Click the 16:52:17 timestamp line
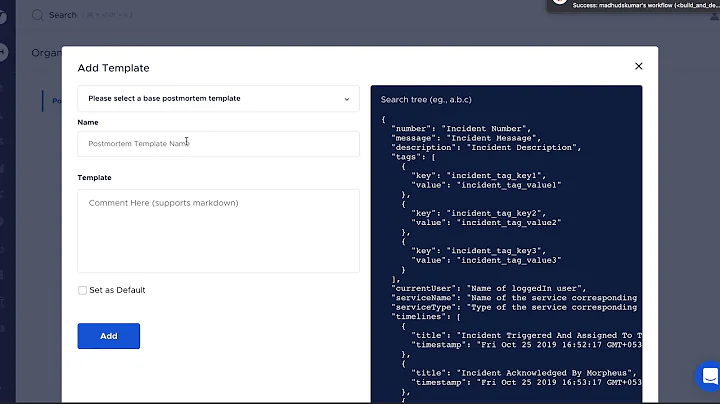Screen dimensions: 720x404 point(526,345)
